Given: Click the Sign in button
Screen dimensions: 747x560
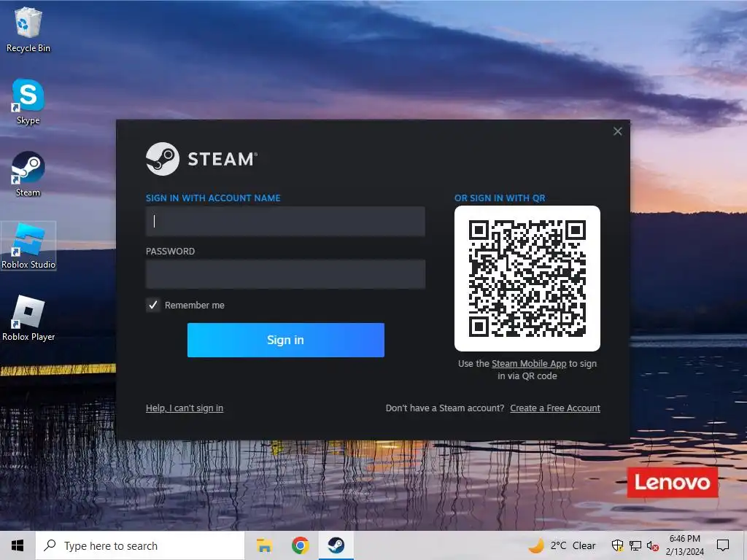Looking at the screenshot, I should pyautogui.click(x=285, y=340).
